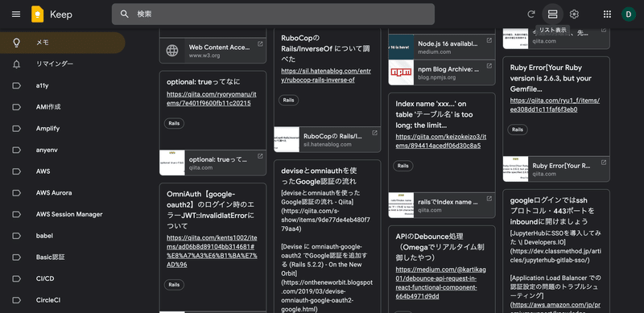Click the label icon beside Amplify

(16, 129)
